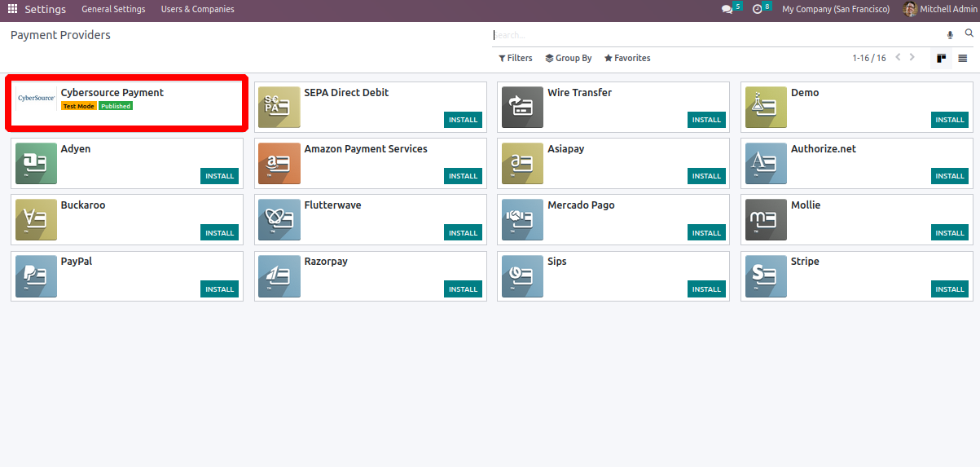The height and width of the screenshot is (467, 980).
Task: Click the Mercado Pago handshake icon
Action: (523, 220)
